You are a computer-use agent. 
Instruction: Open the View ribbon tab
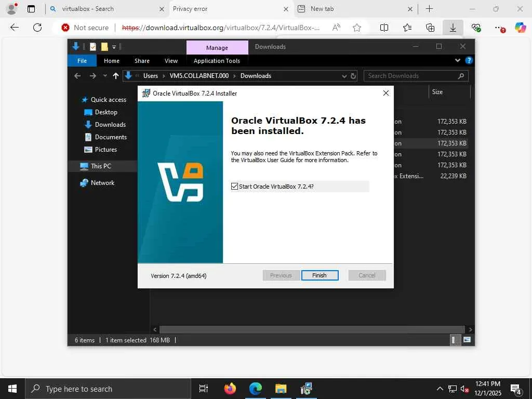[x=171, y=61]
